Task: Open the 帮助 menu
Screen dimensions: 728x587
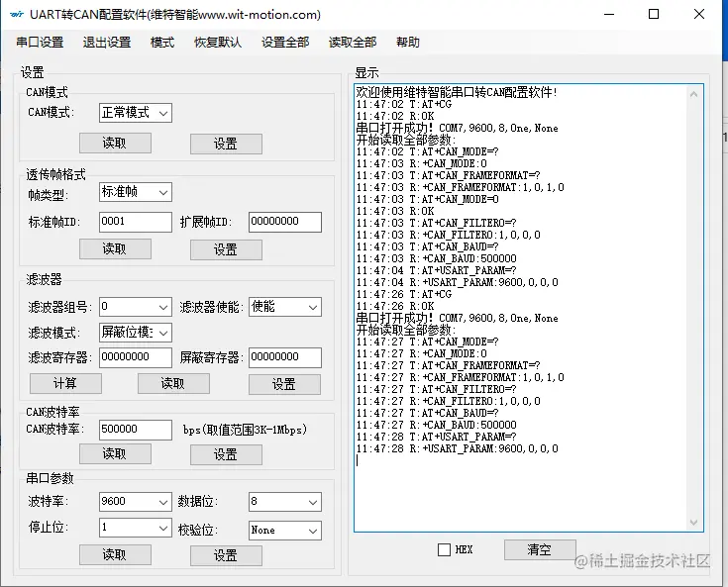Action: (x=408, y=43)
